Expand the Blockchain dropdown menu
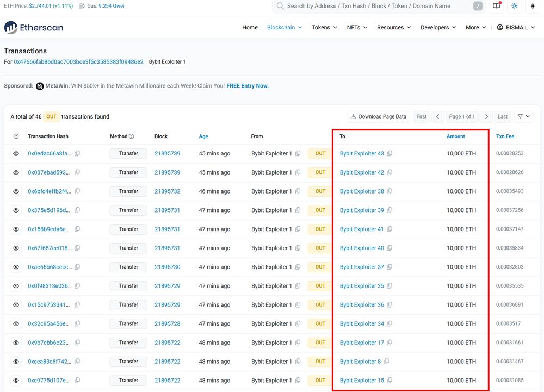 click(x=284, y=28)
